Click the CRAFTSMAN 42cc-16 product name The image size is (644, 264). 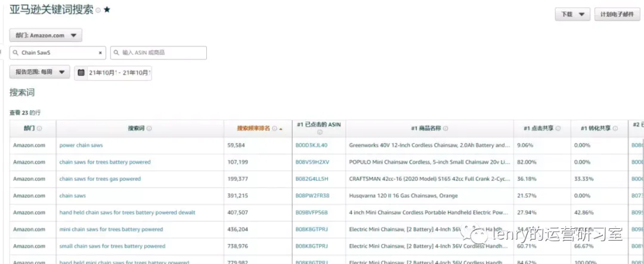429,179
